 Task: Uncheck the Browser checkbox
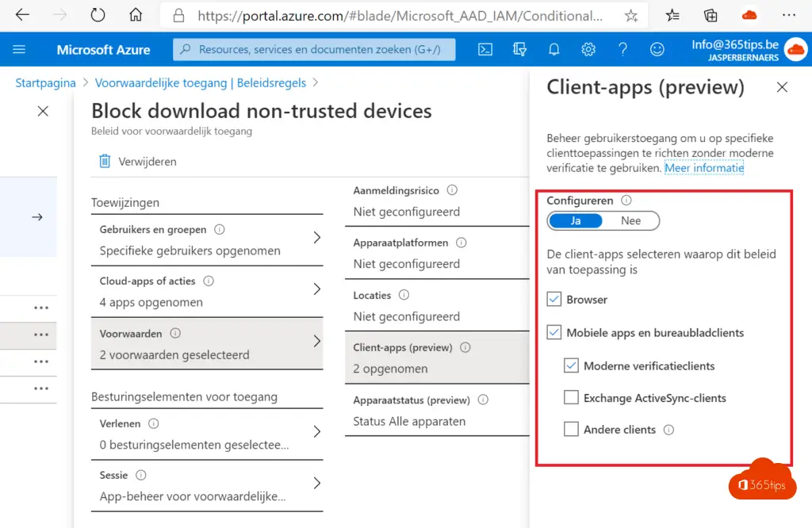[554, 300]
